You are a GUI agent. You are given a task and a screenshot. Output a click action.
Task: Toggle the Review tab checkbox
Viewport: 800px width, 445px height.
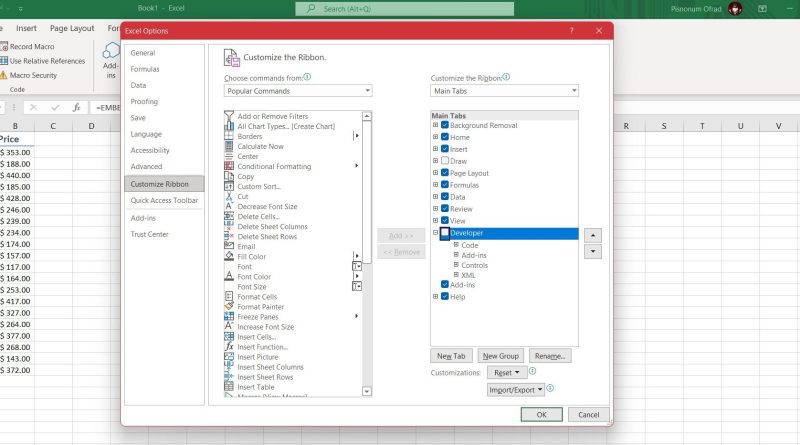(x=445, y=208)
